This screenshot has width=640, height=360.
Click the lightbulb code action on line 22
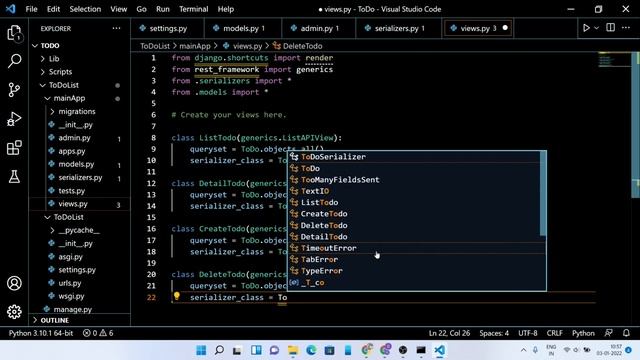[x=177, y=296]
